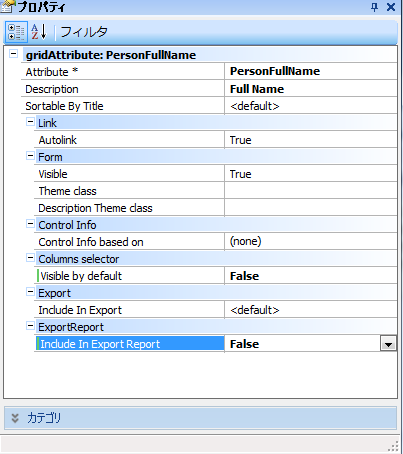Expand the category panel chevron
Screen dimensions: 403x454
pyautogui.click(x=15, y=418)
